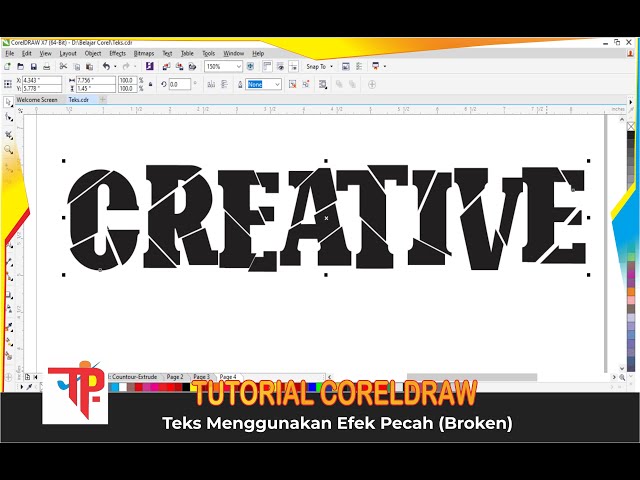Viewport: 640px width, 480px height.
Task: Click the Object origin grid icon
Action: 7,84
